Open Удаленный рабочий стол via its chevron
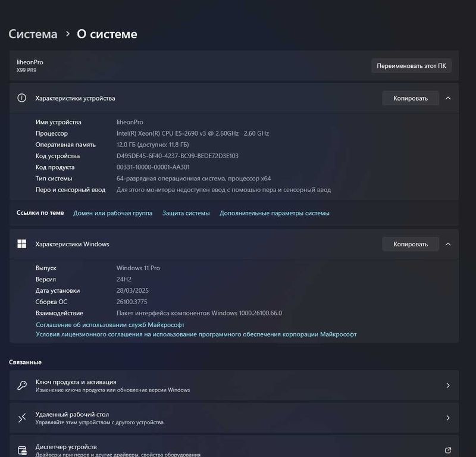Viewport: 476px width, 457px height. click(448, 418)
